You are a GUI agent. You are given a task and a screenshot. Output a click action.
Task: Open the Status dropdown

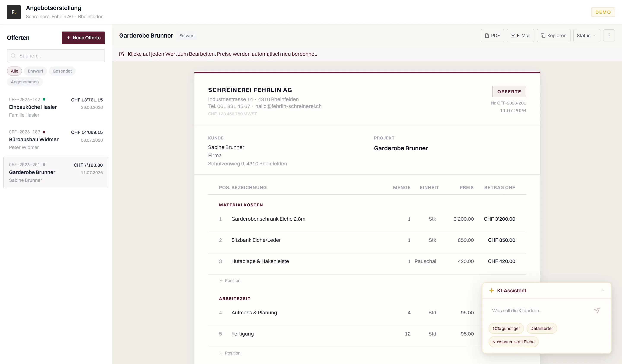586,36
